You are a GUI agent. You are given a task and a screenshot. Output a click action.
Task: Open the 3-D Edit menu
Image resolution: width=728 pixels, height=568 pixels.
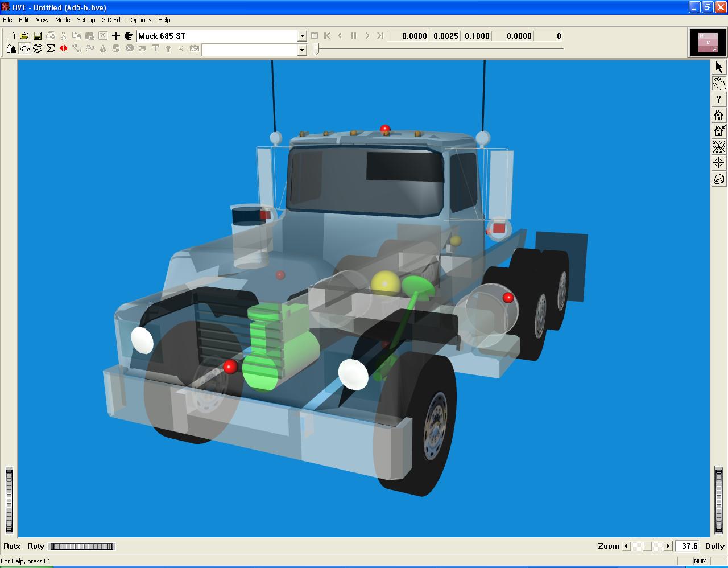pos(113,20)
